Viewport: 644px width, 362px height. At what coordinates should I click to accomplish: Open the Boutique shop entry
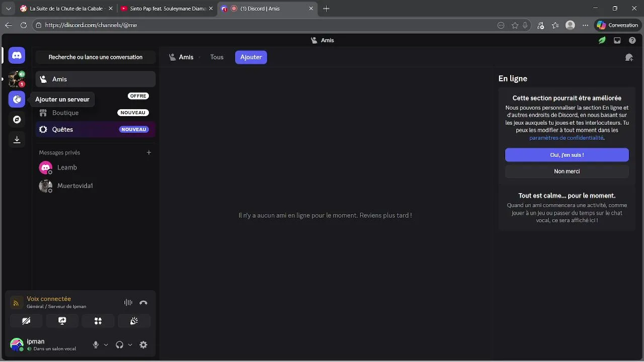click(96, 113)
